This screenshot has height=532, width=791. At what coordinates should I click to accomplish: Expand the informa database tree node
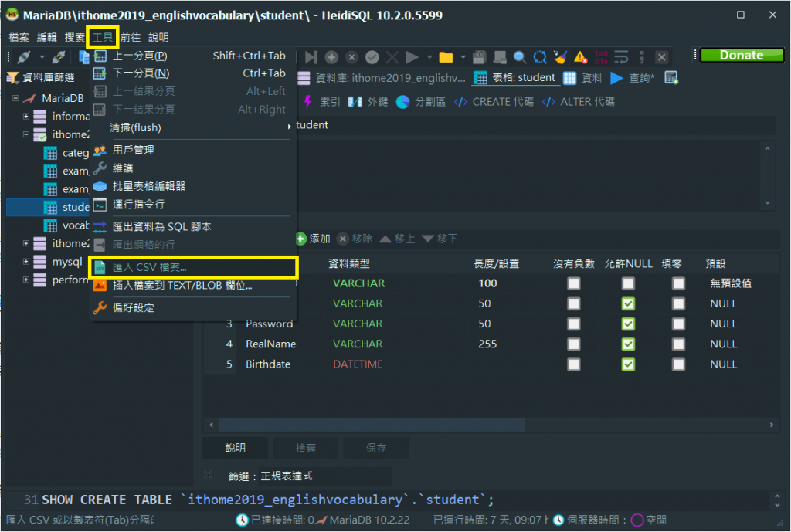tap(25, 116)
